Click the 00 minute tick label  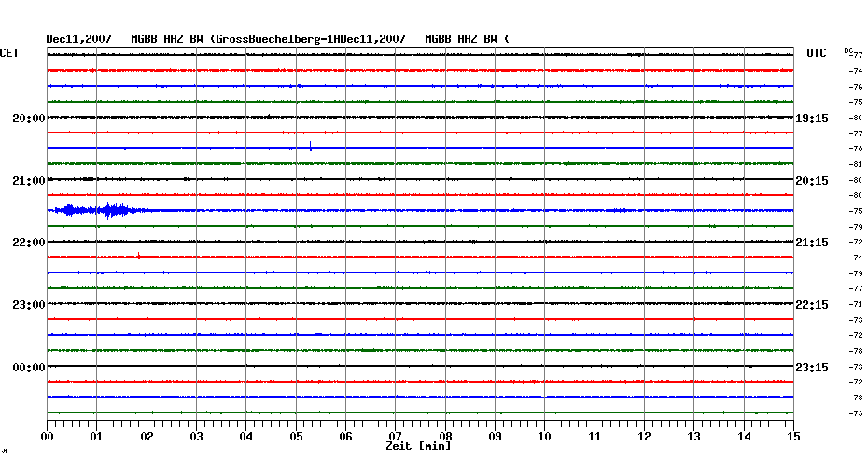47,436
